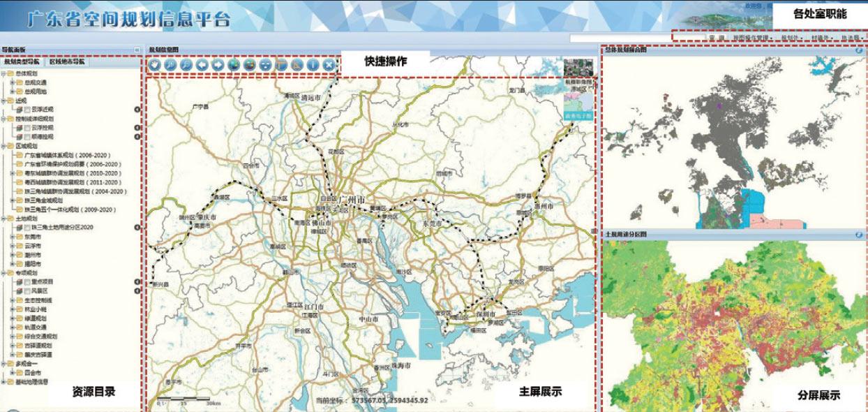
Task: Enable the 云浮控规 layer checkbox
Action: coord(27,128)
